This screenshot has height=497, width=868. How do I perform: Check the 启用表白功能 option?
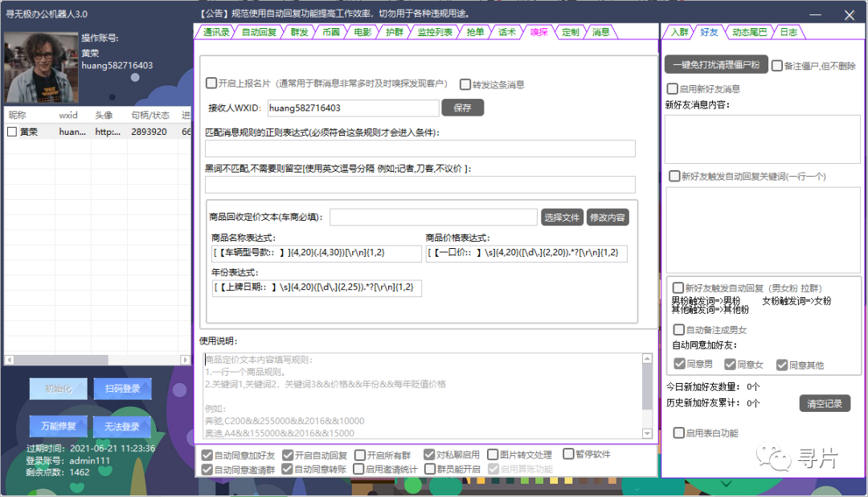click(679, 432)
